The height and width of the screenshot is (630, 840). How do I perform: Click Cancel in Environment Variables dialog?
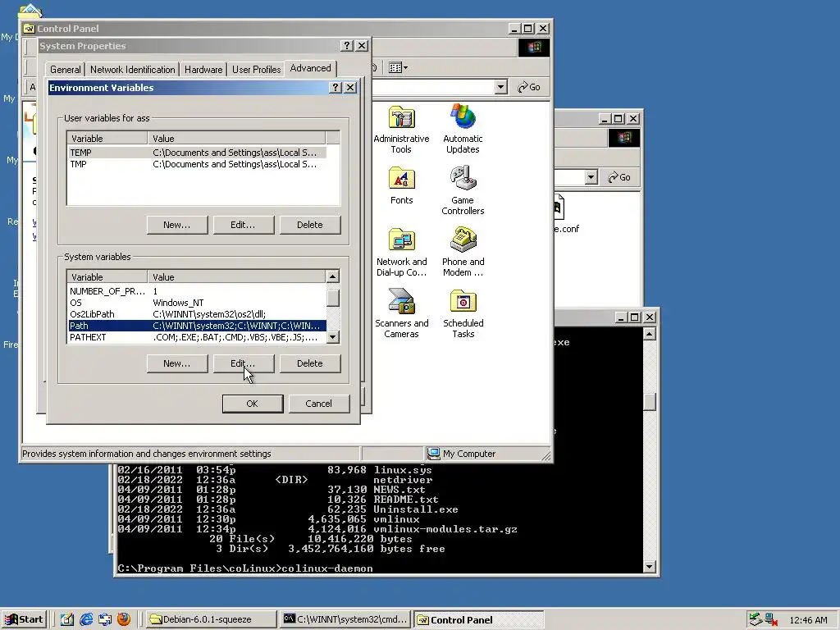319,404
